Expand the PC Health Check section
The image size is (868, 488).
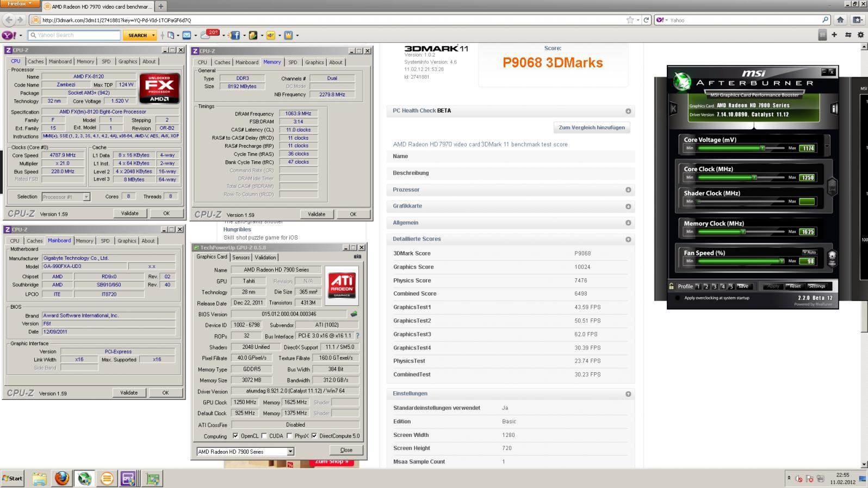pyautogui.click(x=628, y=111)
